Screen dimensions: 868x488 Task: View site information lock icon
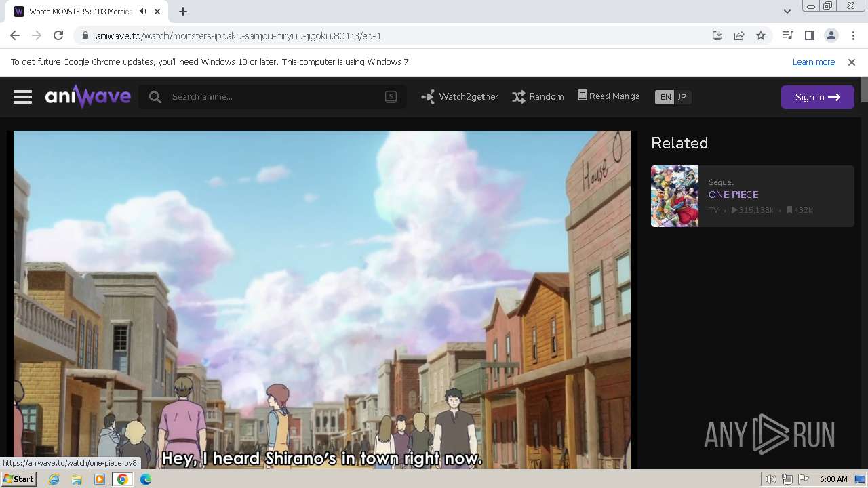coord(85,36)
